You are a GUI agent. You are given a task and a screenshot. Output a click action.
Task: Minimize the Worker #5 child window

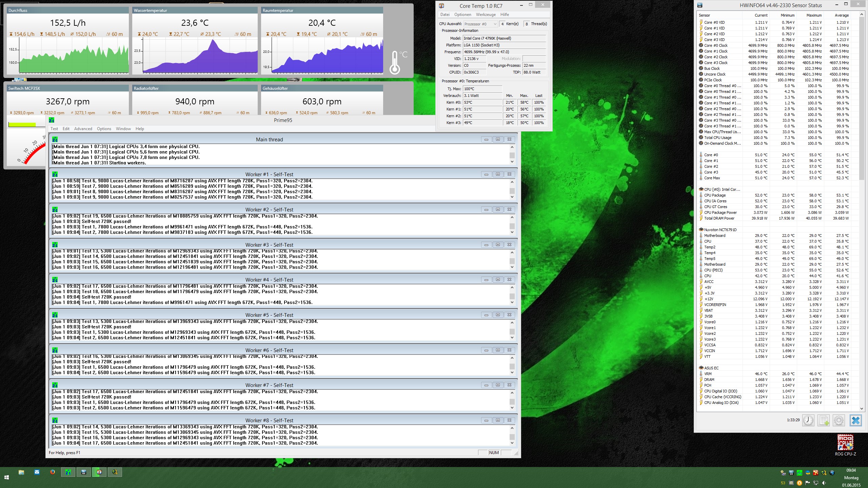(486, 315)
